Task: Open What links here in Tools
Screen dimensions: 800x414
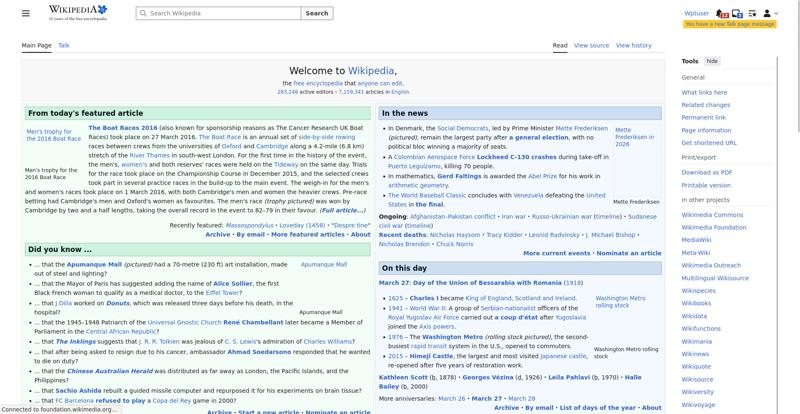Action: (704, 93)
